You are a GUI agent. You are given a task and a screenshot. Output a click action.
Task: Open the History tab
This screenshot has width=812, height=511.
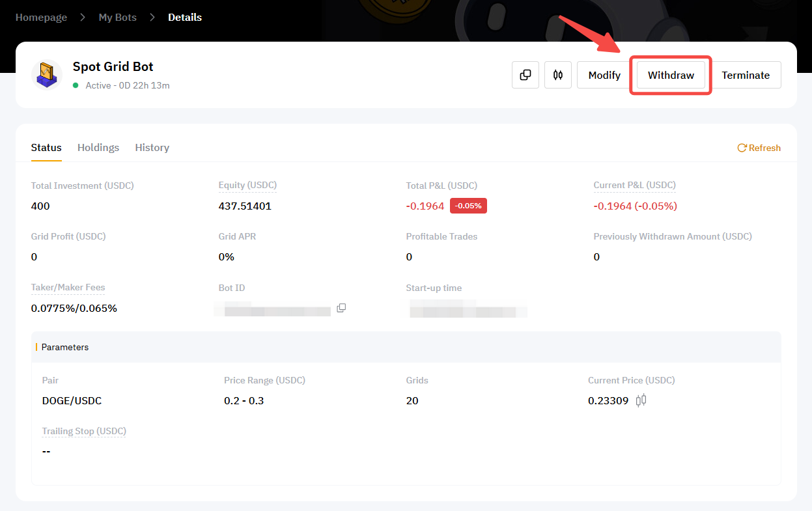click(152, 148)
